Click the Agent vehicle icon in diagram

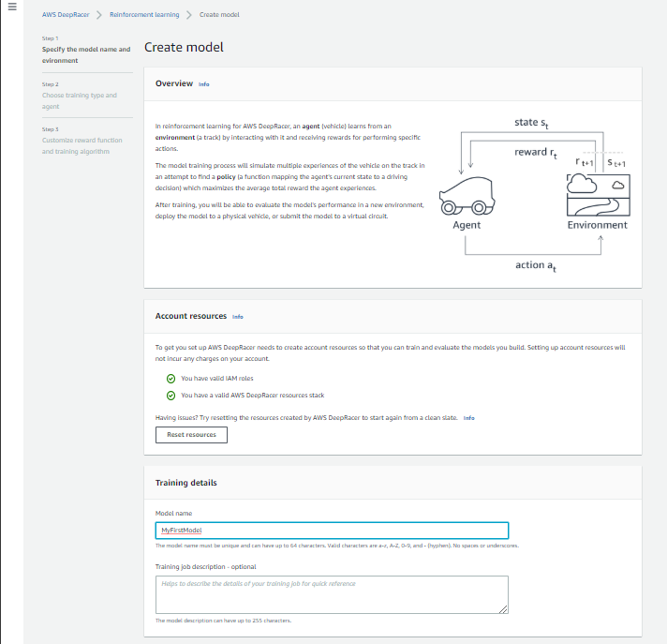point(467,196)
